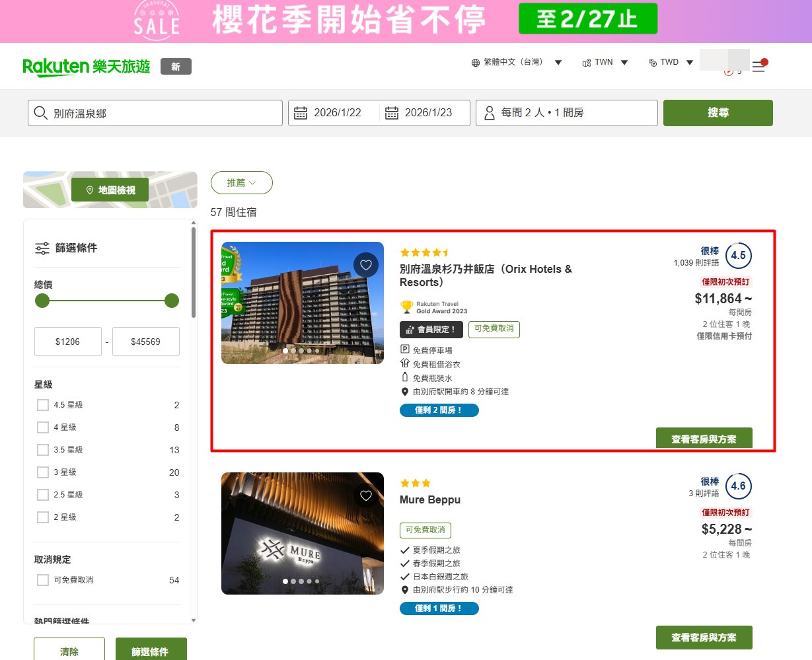812x660 pixels.
Task: Click the guest person icon in occupancy field
Action: coord(490,113)
